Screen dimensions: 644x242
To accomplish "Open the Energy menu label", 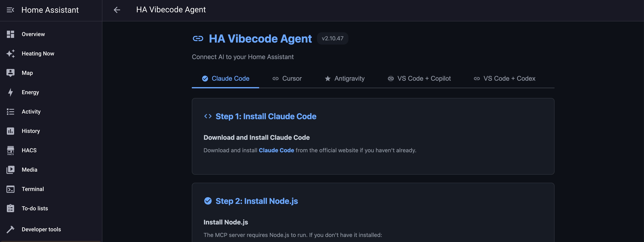I will [x=30, y=92].
